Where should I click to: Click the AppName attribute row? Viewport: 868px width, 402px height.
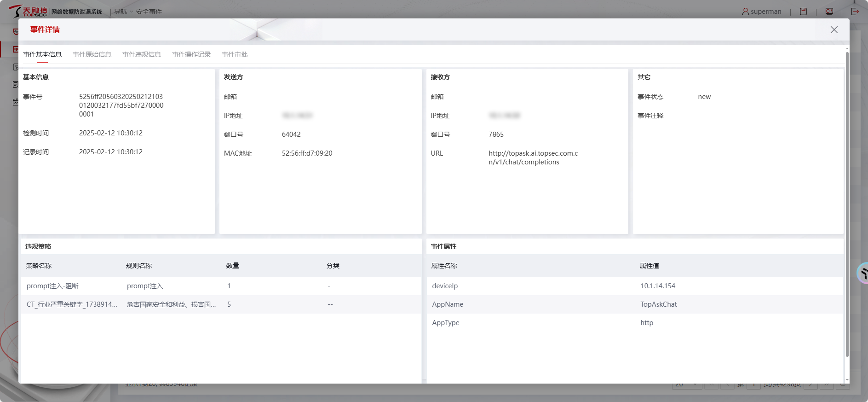[x=635, y=304]
